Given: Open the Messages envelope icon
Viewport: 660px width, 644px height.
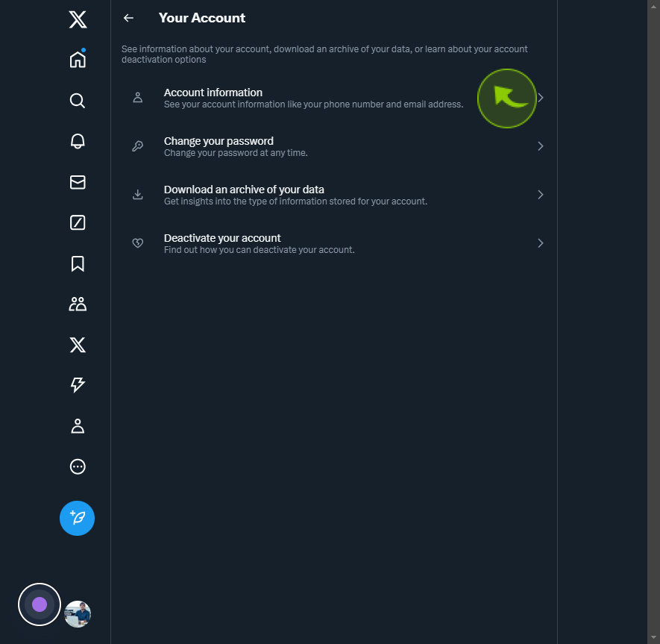Looking at the screenshot, I should [x=78, y=182].
